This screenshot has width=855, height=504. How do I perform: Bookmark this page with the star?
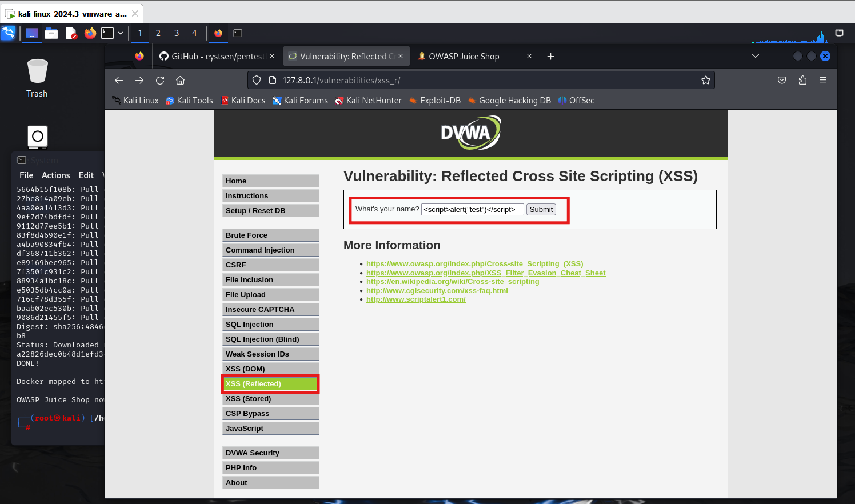coord(706,80)
